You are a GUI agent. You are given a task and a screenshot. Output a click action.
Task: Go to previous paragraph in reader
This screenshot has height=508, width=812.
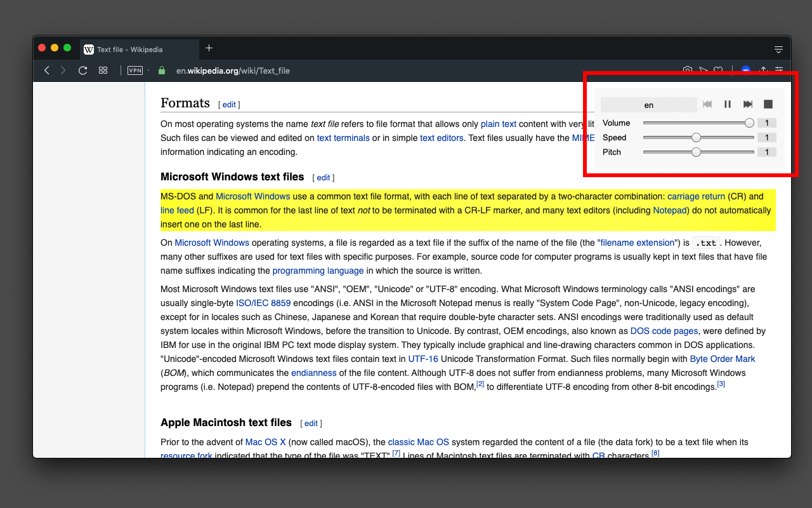point(707,104)
